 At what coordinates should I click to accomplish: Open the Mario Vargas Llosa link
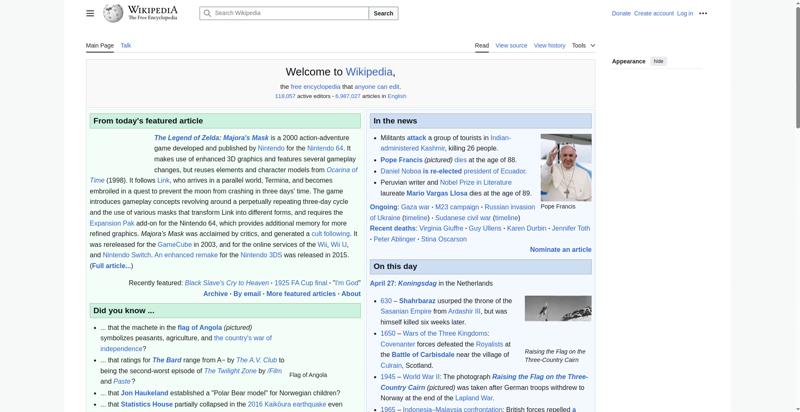[x=435, y=193]
